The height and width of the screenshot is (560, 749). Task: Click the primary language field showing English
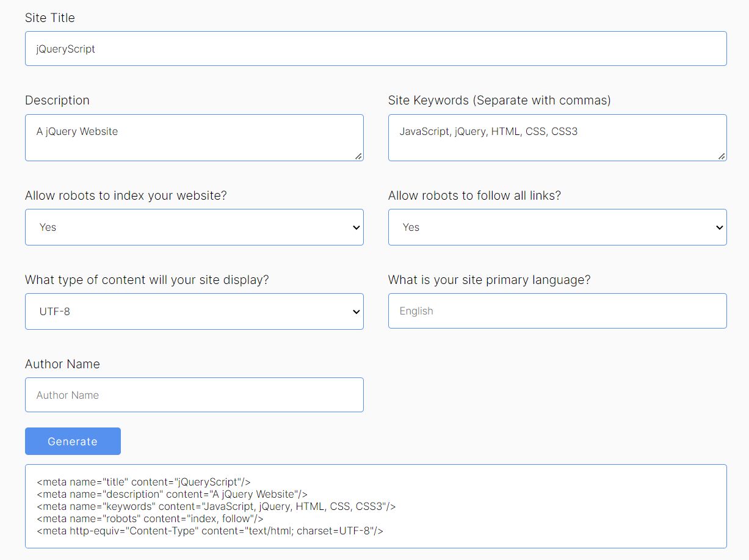(x=557, y=311)
